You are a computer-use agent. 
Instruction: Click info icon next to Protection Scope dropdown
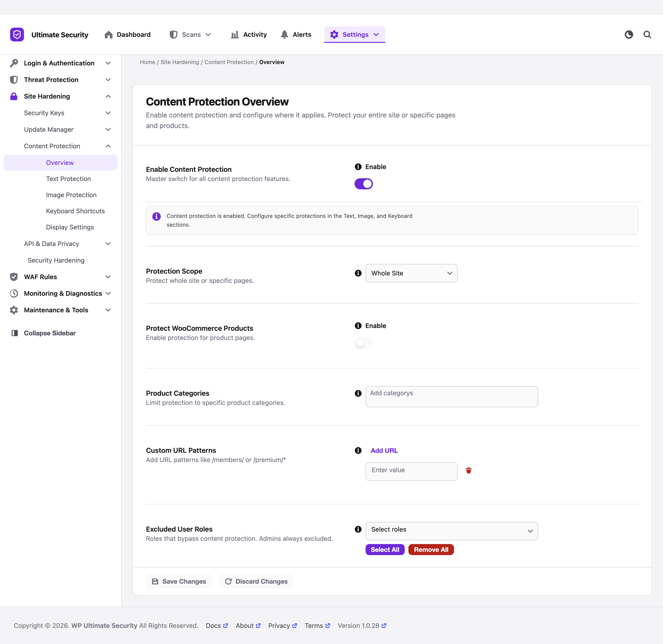coord(358,273)
